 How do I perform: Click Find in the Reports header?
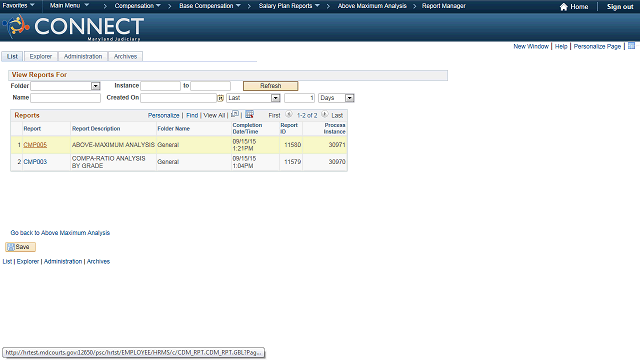point(192,116)
